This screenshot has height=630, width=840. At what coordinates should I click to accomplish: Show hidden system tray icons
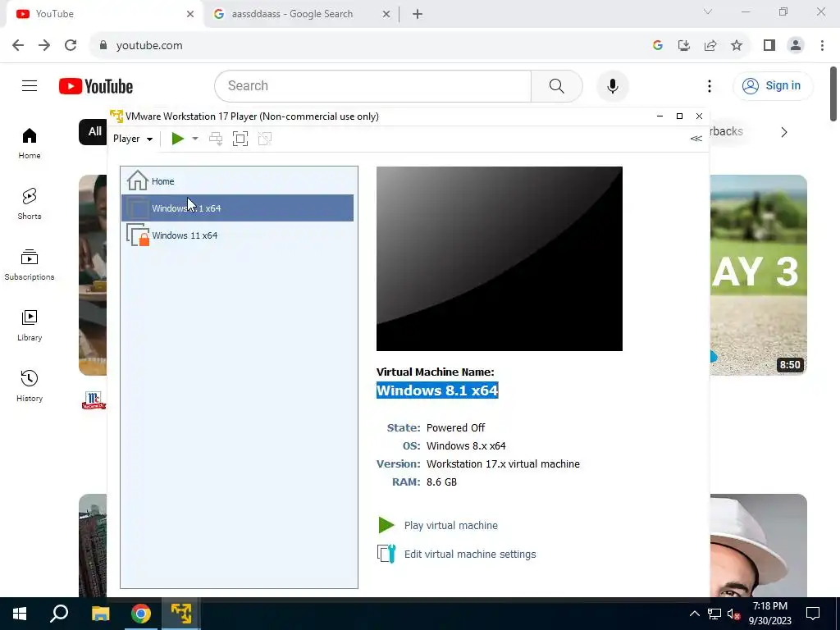pos(694,614)
